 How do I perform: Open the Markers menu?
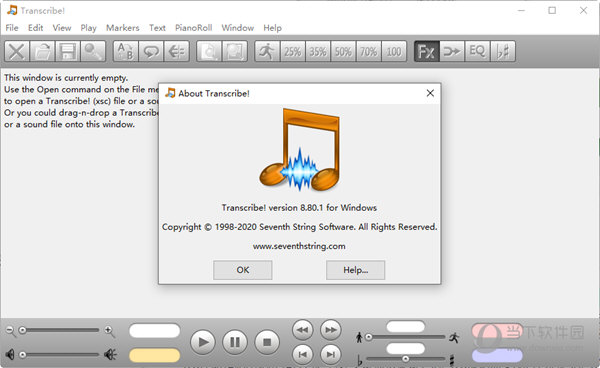tap(122, 28)
